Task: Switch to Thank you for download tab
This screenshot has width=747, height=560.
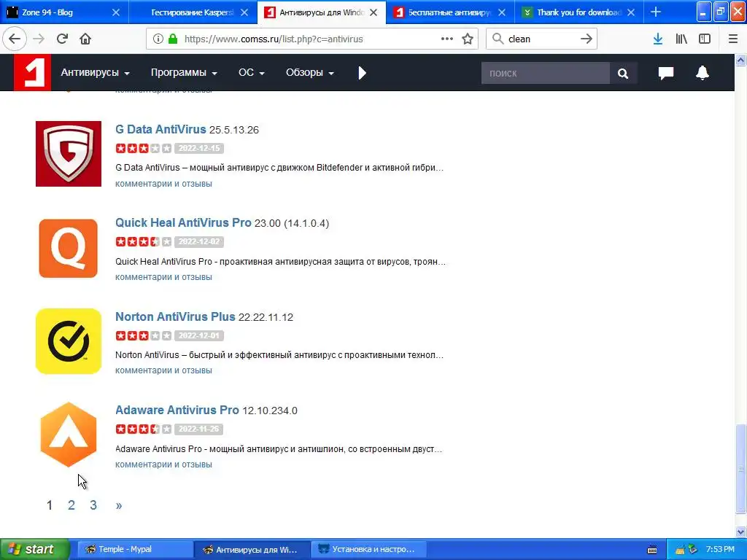Action: [578, 12]
